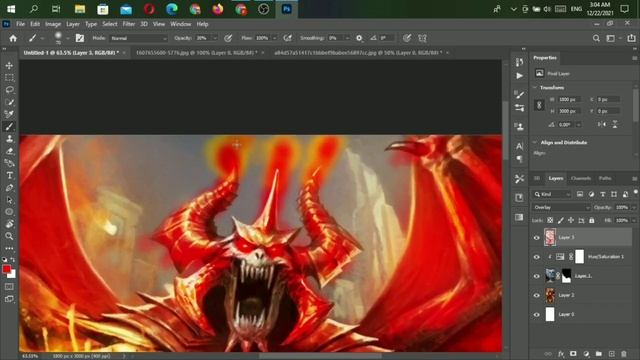
Task: Select the Horizontal Type tool
Action: click(9, 176)
